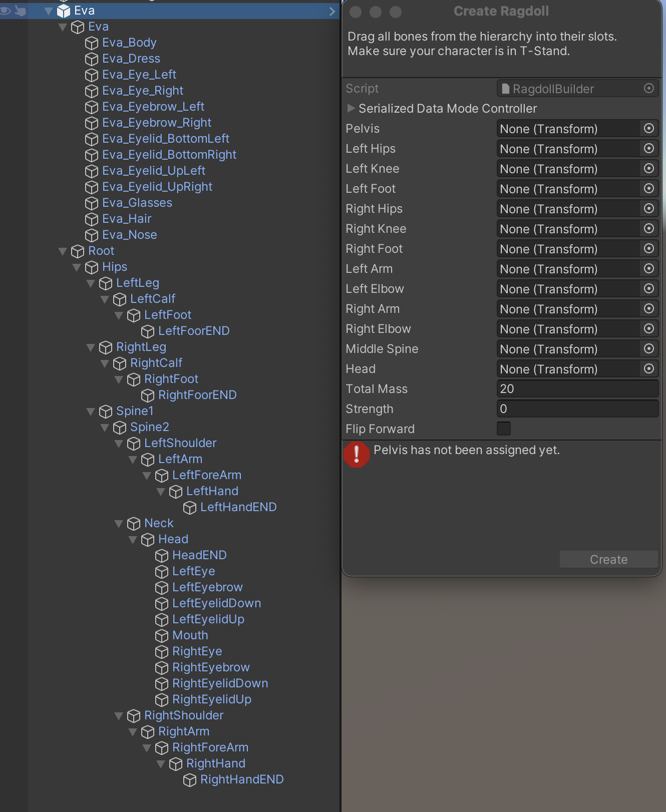Image resolution: width=666 pixels, height=812 pixels.
Task: Enable the Flip Forward checkbox
Action: click(x=504, y=429)
